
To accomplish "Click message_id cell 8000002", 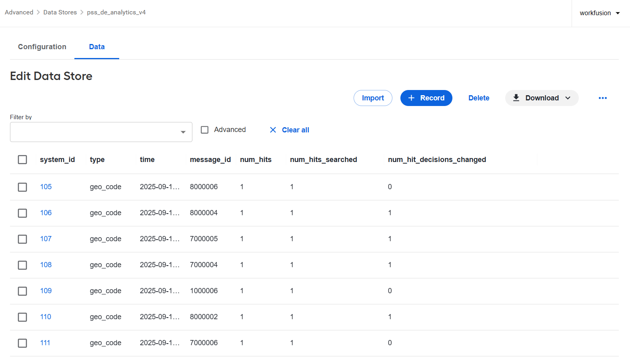I will 204,317.
